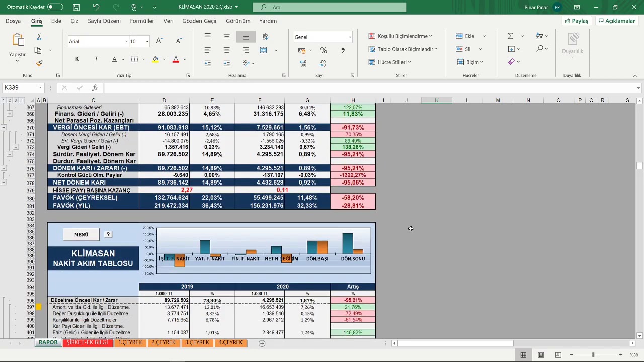This screenshot has height=362, width=644.
Task: Click the question mark help button in sheet
Action: (x=108, y=235)
